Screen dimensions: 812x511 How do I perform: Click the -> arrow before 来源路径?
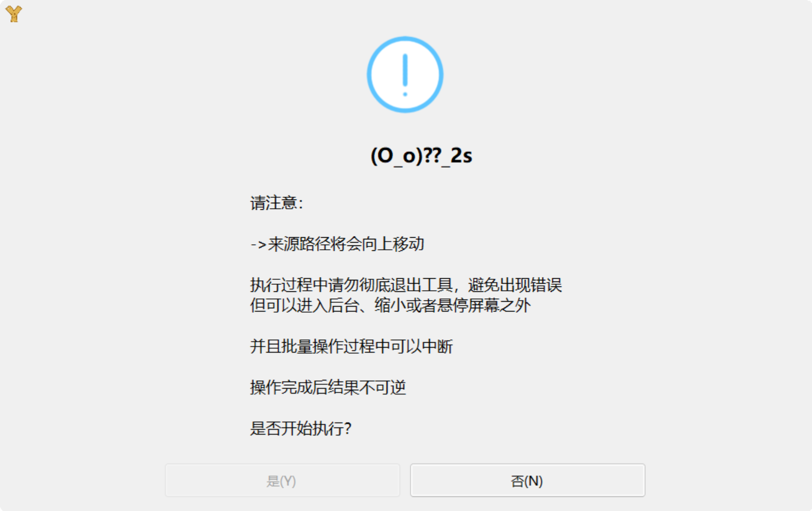pyautogui.click(x=258, y=244)
